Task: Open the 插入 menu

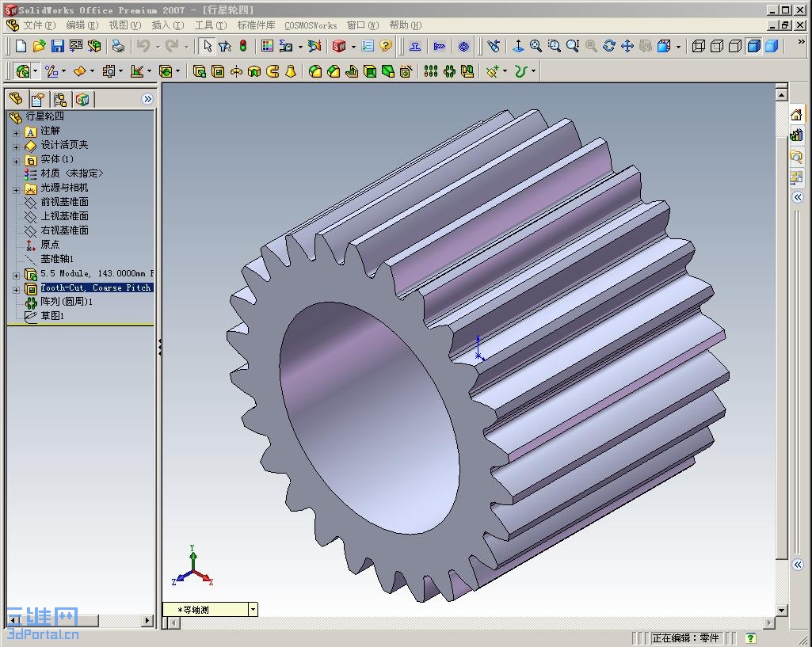Action: (x=167, y=25)
